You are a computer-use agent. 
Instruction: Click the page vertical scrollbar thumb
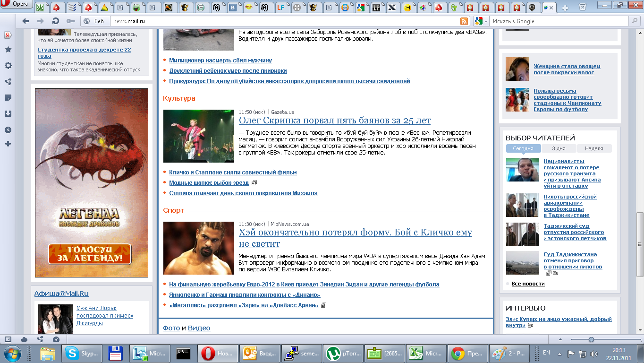[640, 243]
